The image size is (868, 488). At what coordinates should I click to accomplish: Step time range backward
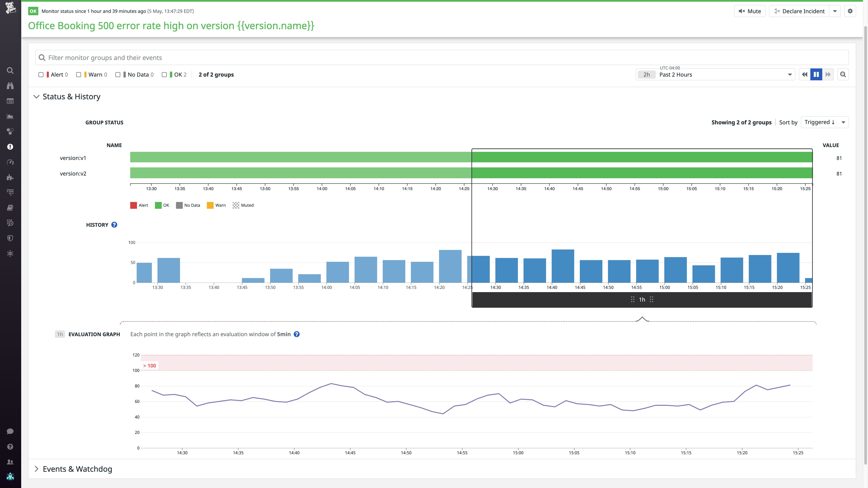pos(805,74)
